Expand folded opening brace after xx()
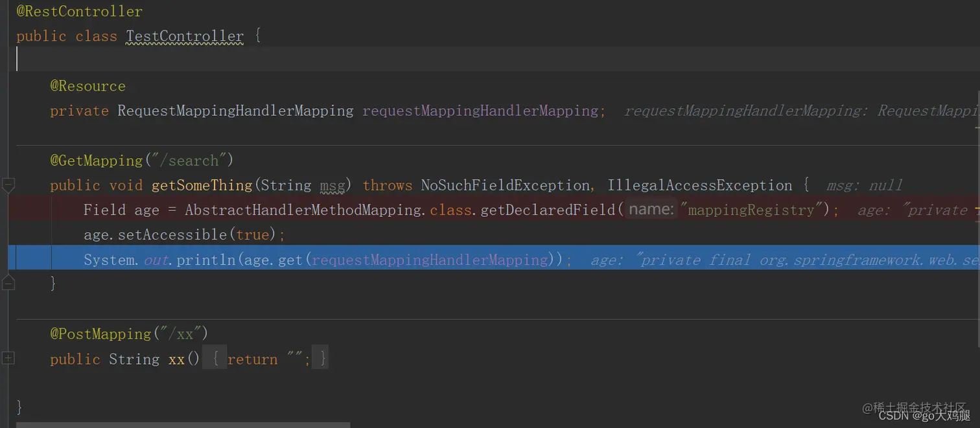 pyautogui.click(x=215, y=359)
